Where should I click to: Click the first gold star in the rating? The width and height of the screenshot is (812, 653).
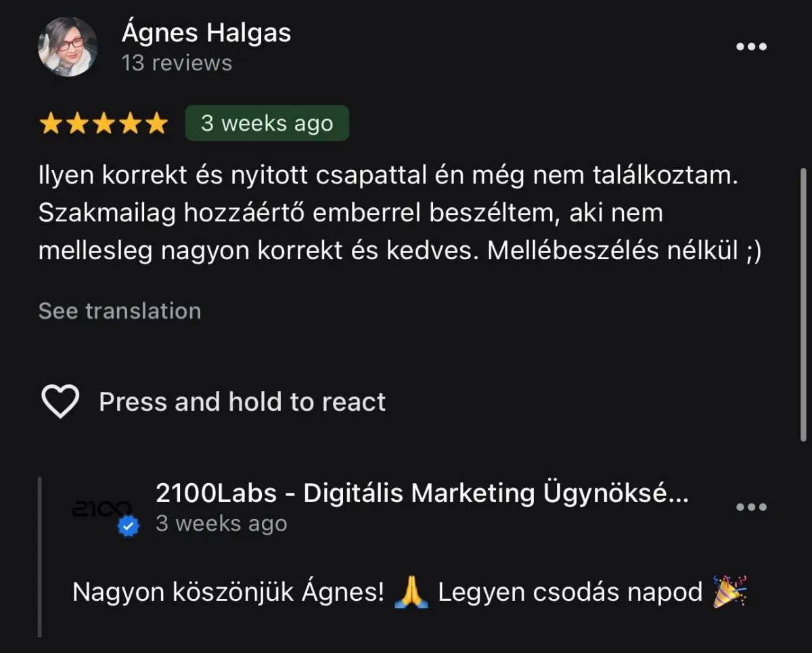tap(50, 123)
